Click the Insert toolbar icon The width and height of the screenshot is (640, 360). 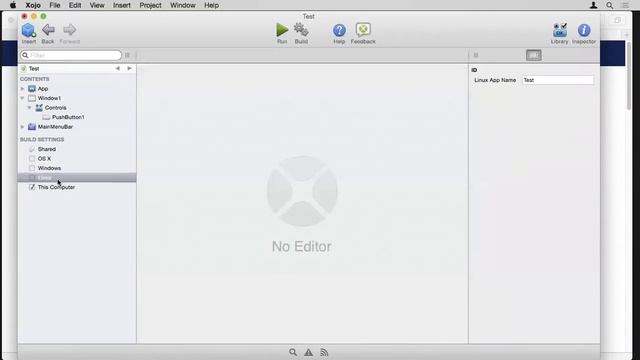pos(29,31)
